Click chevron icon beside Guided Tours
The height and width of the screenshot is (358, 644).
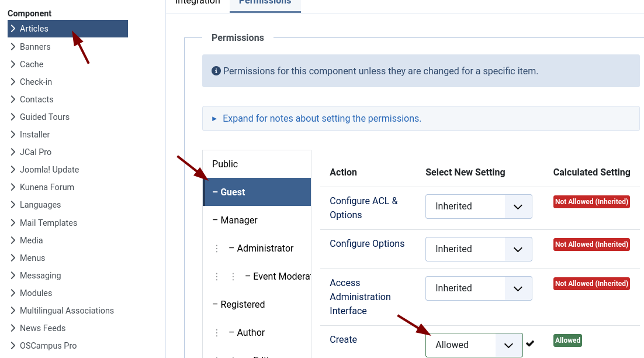point(13,117)
